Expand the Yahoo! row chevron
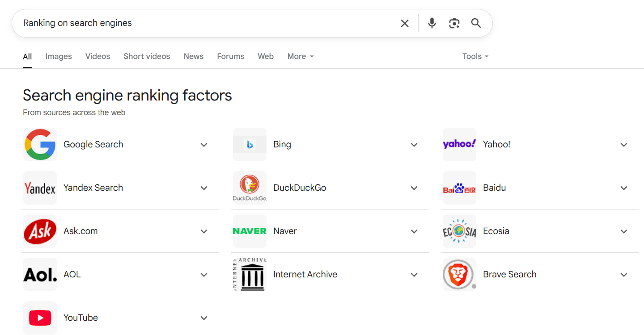 point(624,145)
